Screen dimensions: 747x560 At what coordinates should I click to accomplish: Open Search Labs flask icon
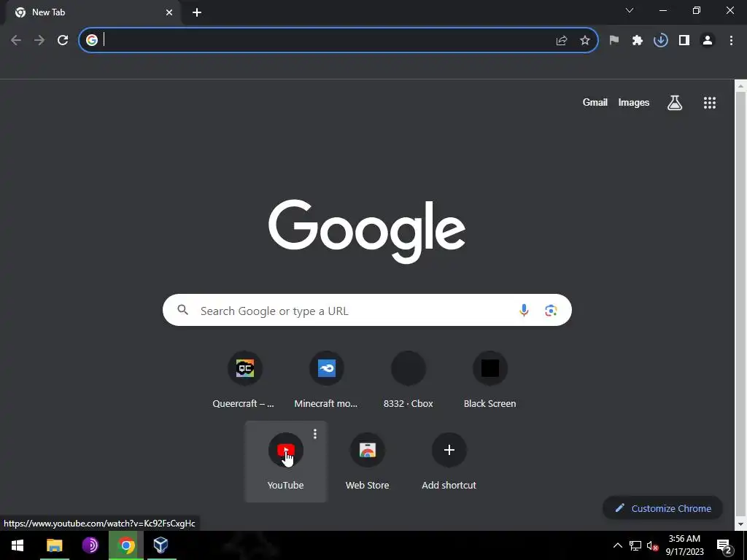675,102
